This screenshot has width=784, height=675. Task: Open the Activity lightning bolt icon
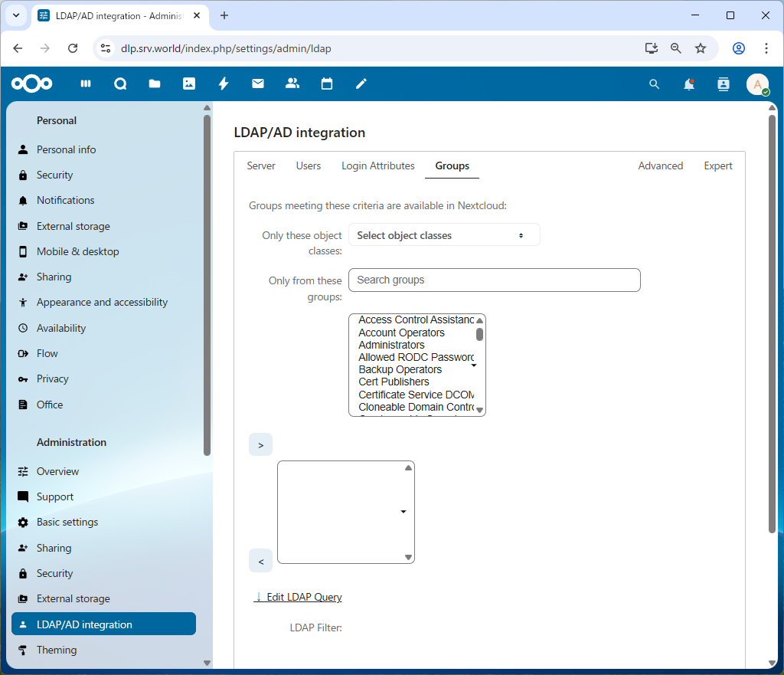pyautogui.click(x=224, y=84)
